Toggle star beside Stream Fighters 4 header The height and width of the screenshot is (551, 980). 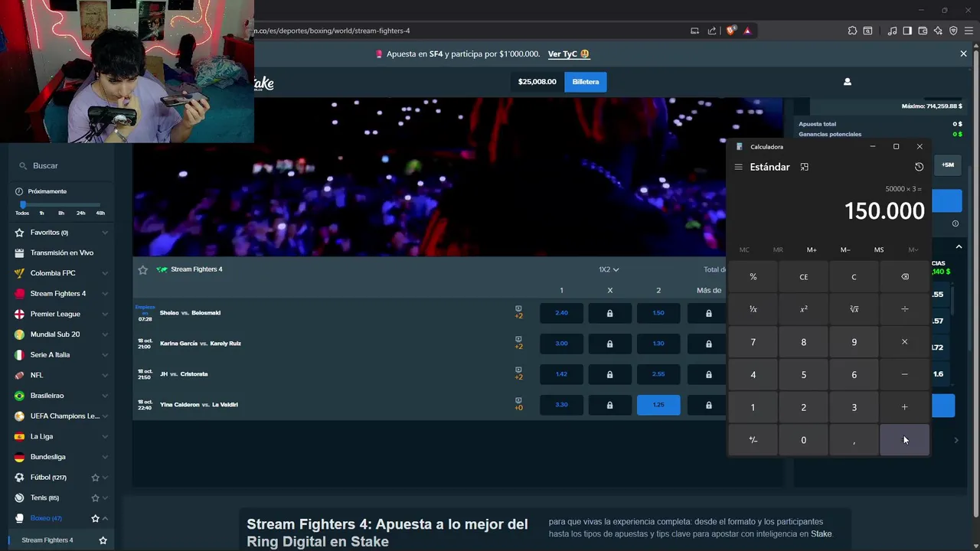click(x=142, y=269)
